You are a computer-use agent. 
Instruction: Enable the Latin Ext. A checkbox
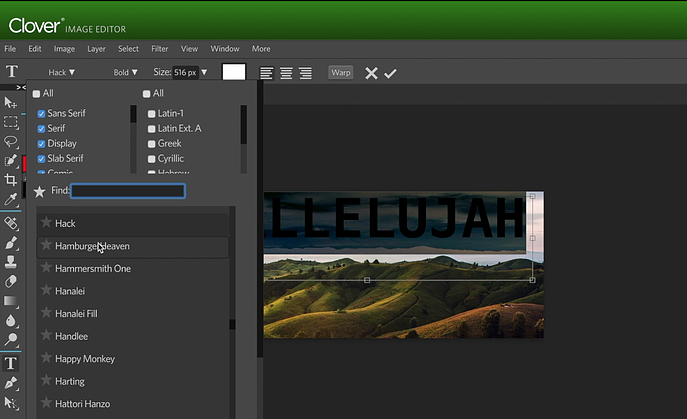152,129
